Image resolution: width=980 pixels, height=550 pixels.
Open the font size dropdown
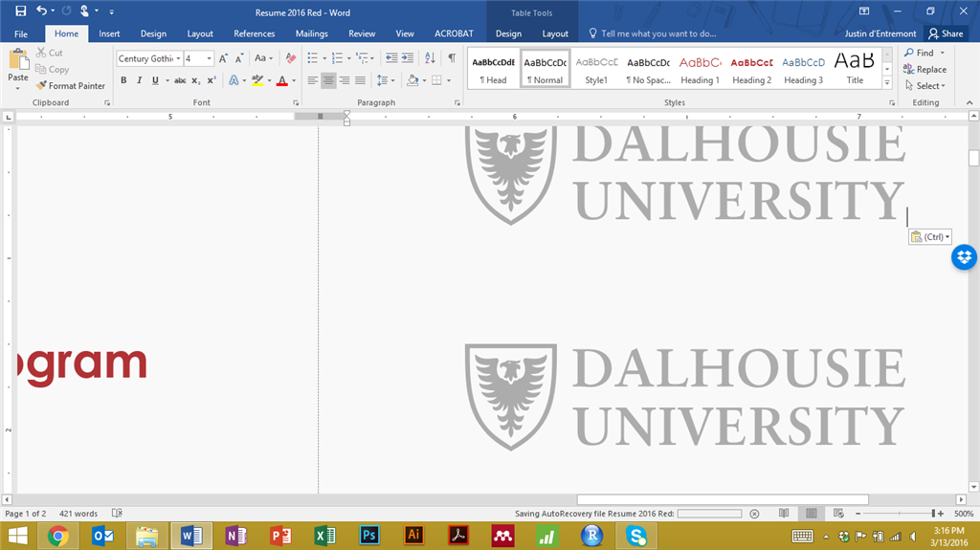(209, 58)
